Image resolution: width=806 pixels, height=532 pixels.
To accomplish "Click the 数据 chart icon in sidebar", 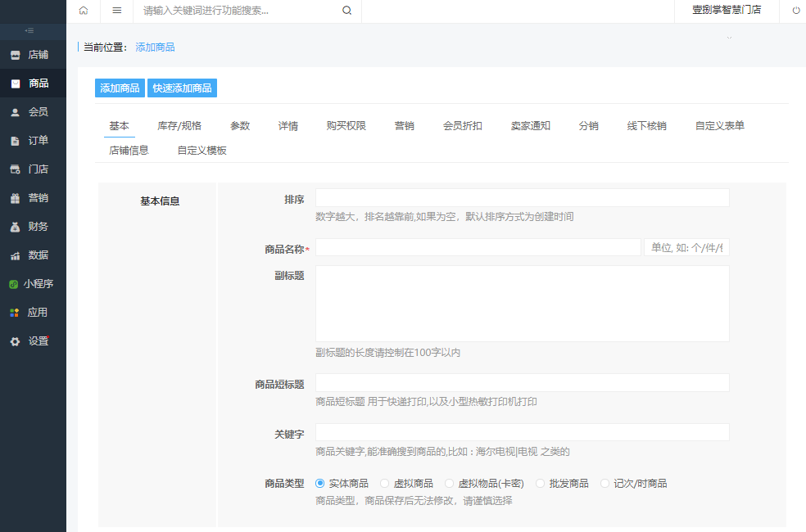I will pos(16,255).
